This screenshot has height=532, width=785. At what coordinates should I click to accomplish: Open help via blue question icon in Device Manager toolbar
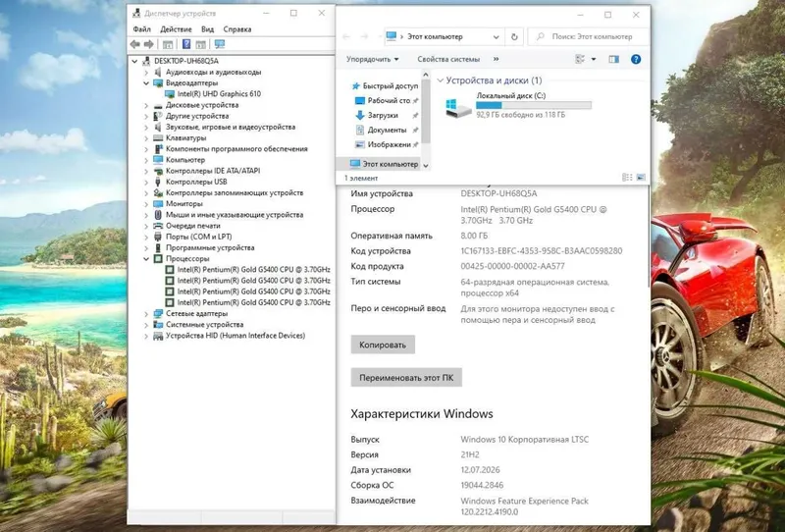[x=186, y=44]
